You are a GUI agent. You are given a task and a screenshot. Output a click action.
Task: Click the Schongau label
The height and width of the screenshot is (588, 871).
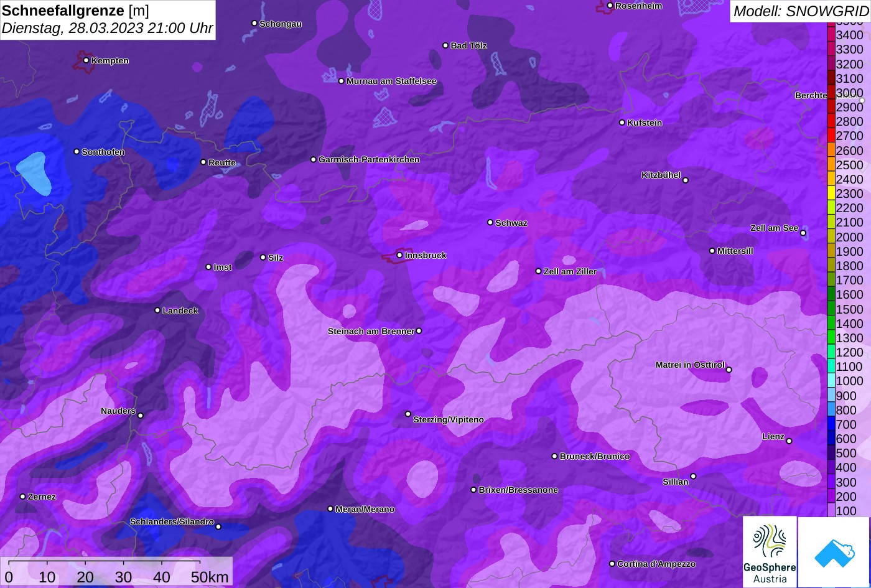281,24
